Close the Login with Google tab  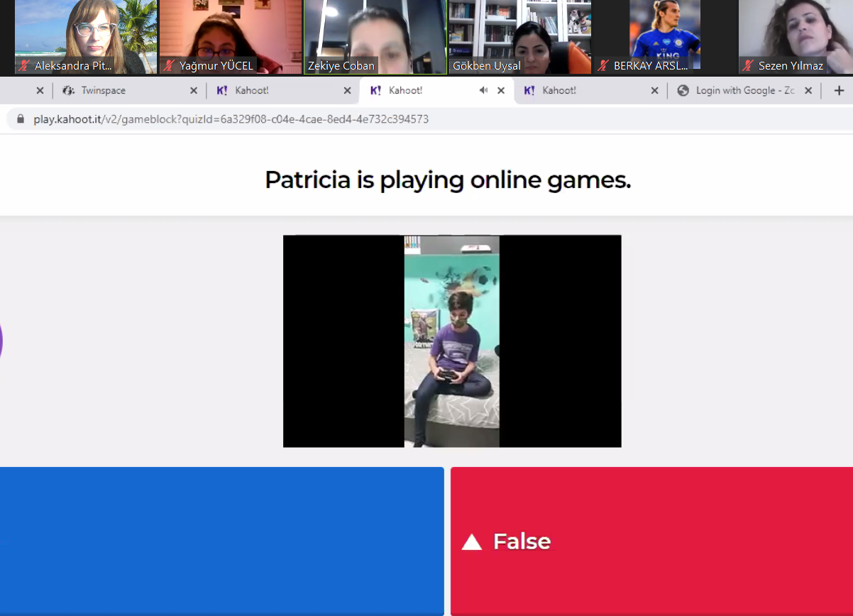pyautogui.click(x=808, y=91)
